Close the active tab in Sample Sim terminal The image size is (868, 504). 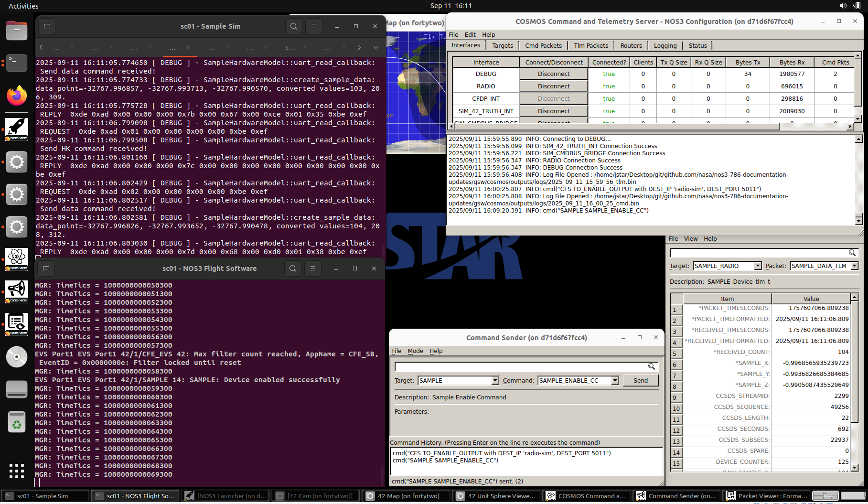pos(188,47)
